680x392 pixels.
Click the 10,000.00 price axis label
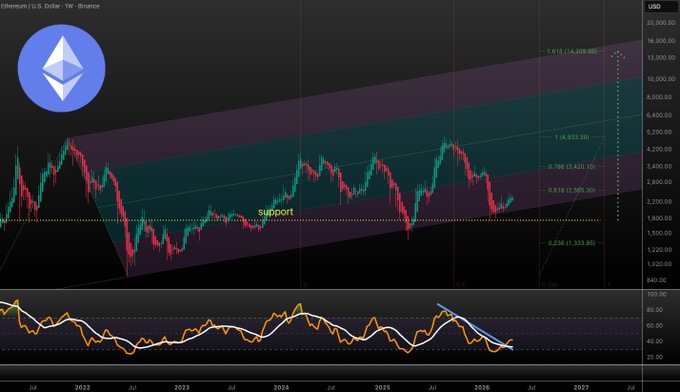[660, 79]
